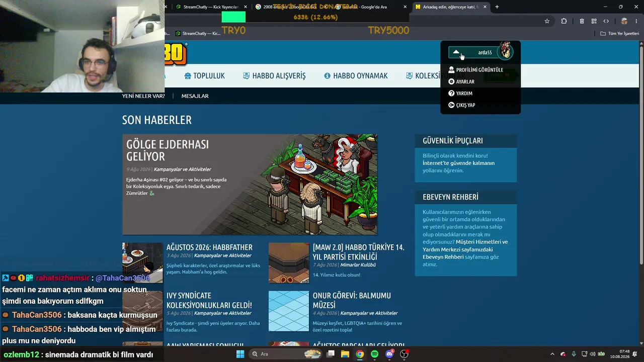This screenshot has width=644, height=362.
Task: Choose Yardım in the user menu
Action: coord(460,94)
